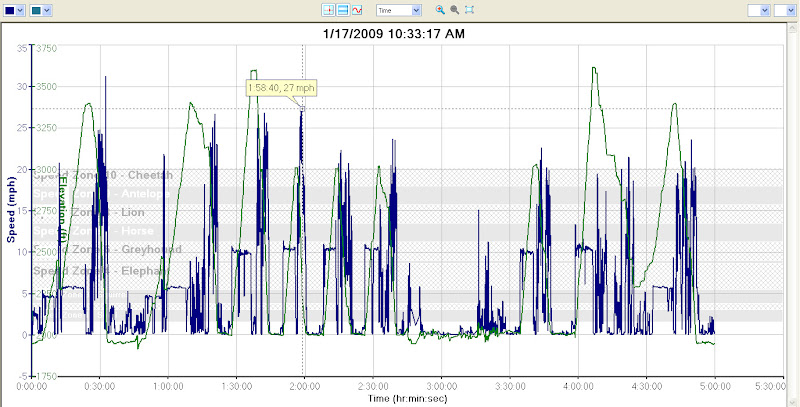Click the zoom in magnifier icon
This screenshot has width=800, height=407.
point(440,10)
